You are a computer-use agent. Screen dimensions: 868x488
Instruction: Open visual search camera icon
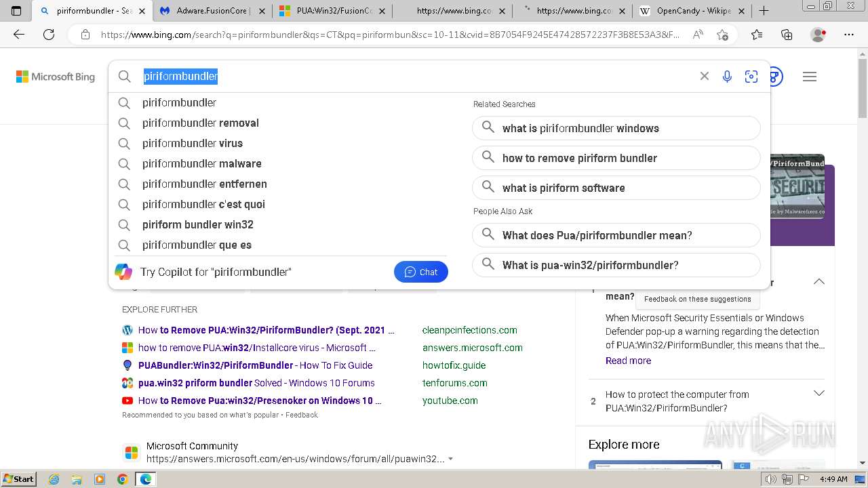751,77
